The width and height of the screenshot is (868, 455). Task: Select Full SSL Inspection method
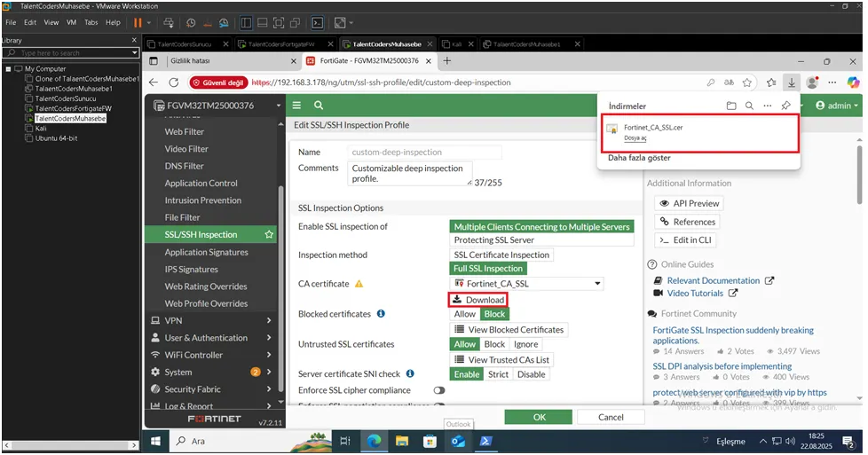(x=488, y=269)
